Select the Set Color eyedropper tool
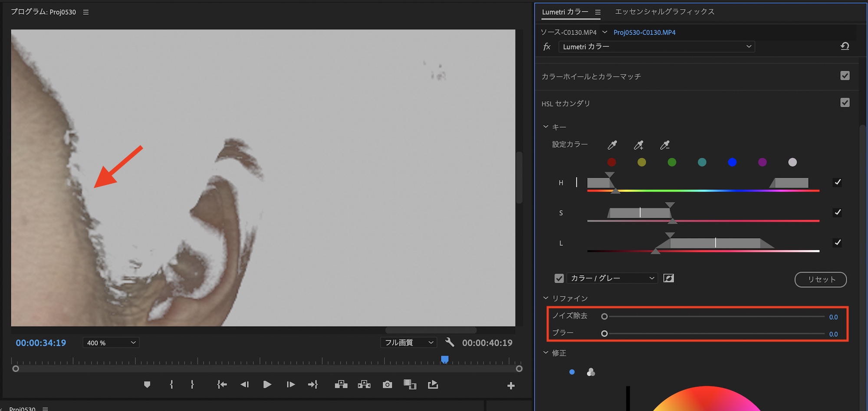The height and width of the screenshot is (411, 868). pos(612,145)
